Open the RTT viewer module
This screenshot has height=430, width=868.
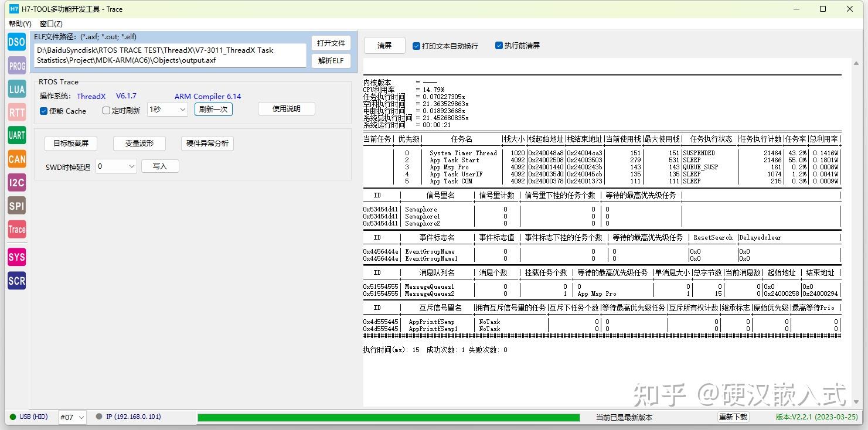coord(16,112)
